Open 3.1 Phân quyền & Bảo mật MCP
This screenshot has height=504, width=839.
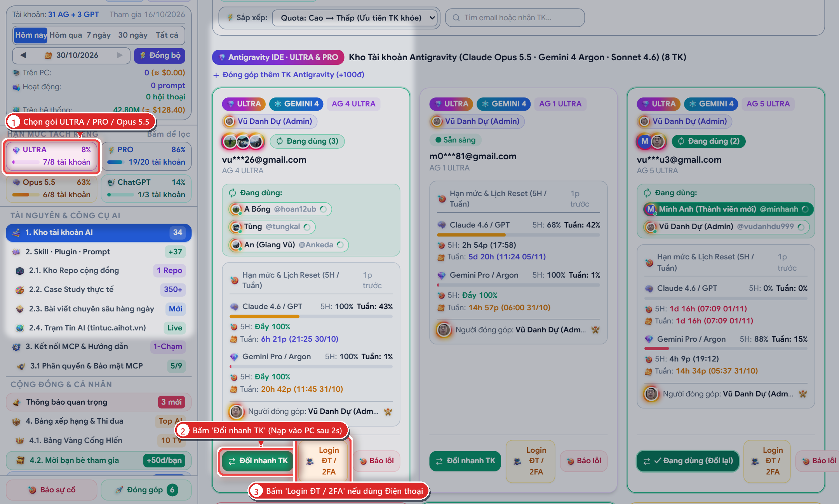tap(99, 366)
